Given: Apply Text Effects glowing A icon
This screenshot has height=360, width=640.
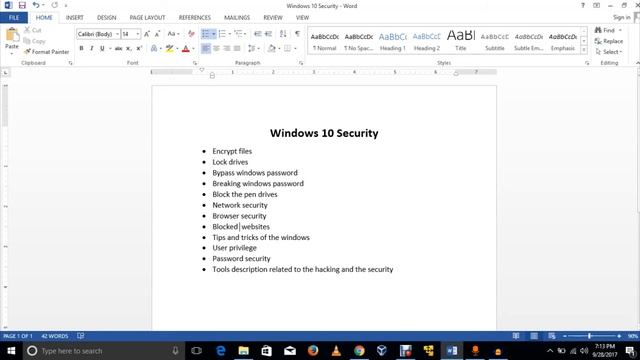Looking at the screenshot, I should (x=154, y=49).
